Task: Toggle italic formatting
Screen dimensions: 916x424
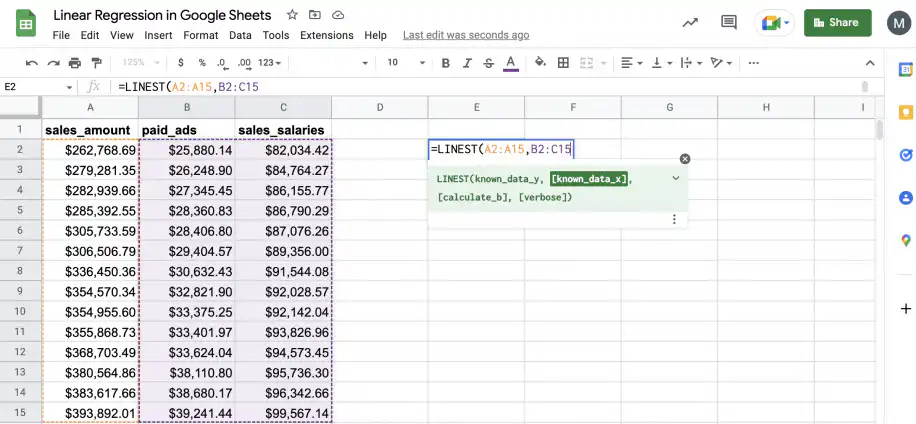Action: pyautogui.click(x=467, y=62)
